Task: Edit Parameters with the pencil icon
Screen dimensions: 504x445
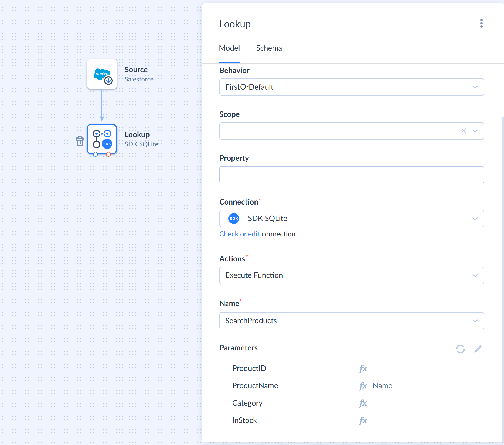Action: coord(478,349)
